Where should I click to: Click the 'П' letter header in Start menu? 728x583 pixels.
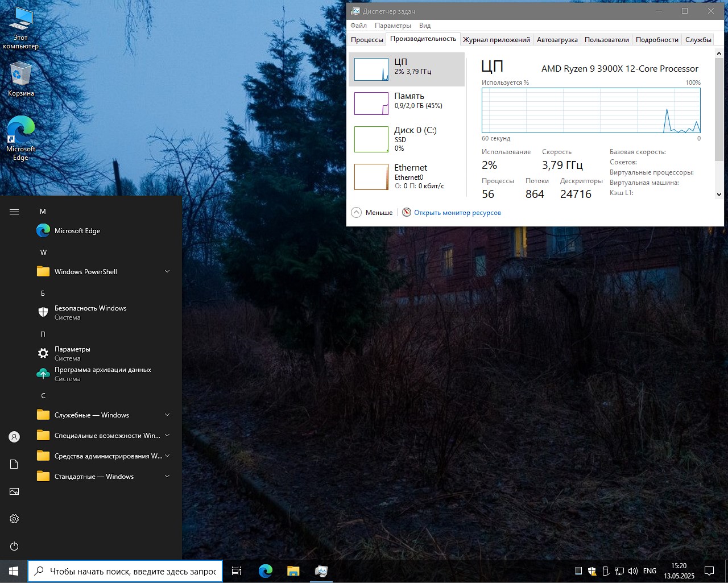(x=43, y=334)
